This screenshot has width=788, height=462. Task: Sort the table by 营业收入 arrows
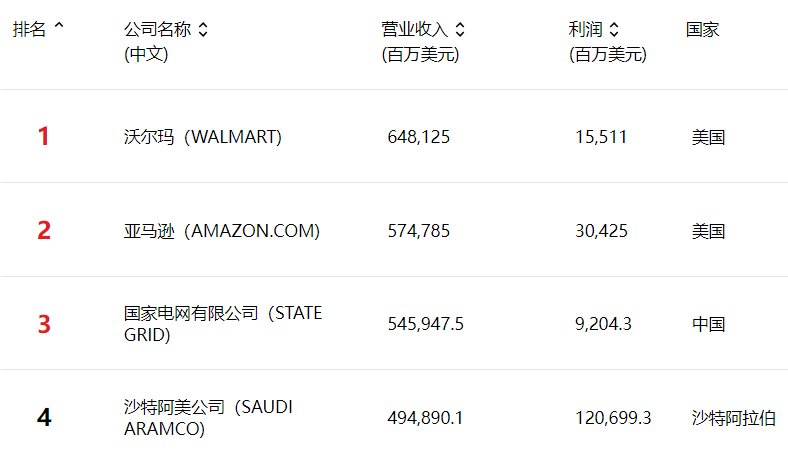(460, 30)
